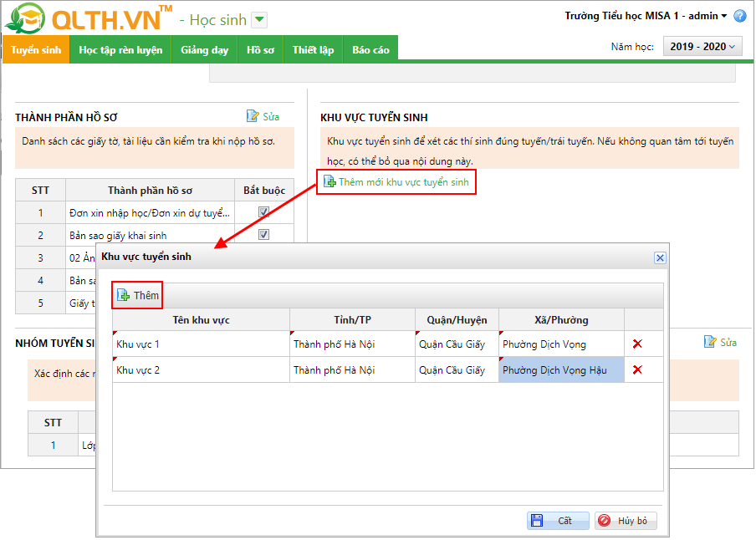Click the add icon of Thêm mới khu vực tuyển sinh

[329, 181]
